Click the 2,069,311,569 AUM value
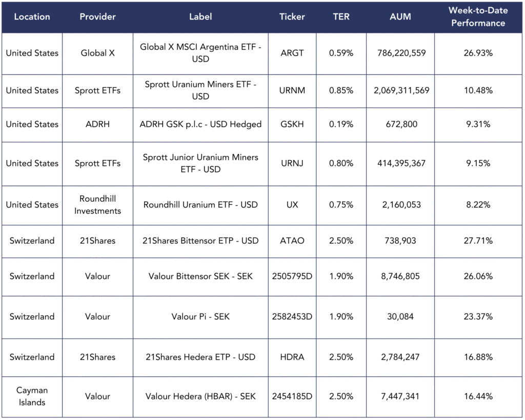This screenshot has height=420, width=525. [x=400, y=90]
